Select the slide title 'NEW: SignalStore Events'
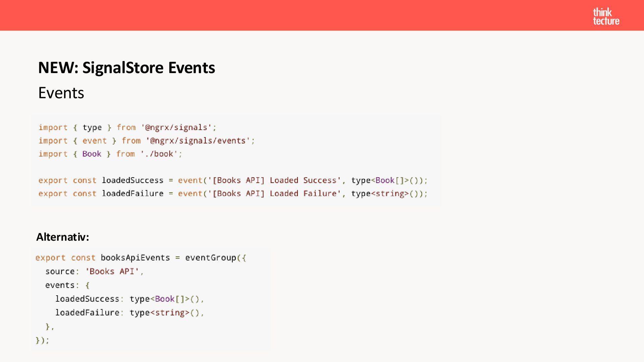This screenshot has width=644, height=362. click(126, 68)
